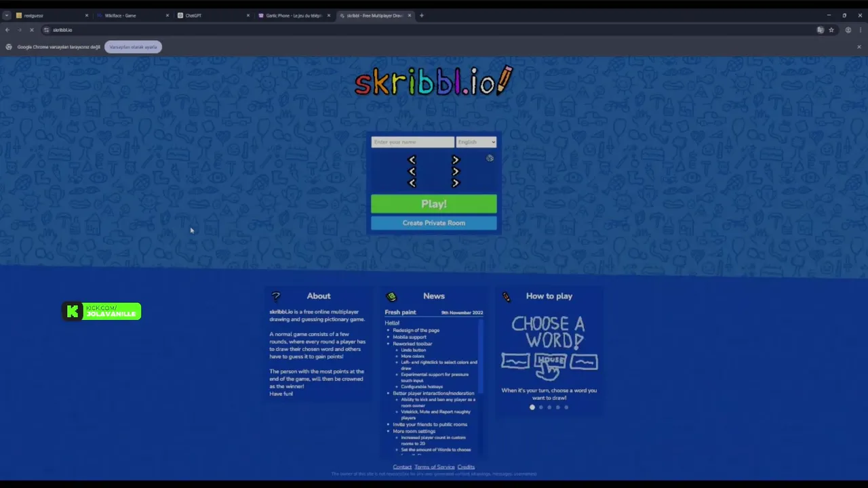Click the middle left avatar arrow
Screen dimensions: 868x488
click(x=412, y=171)
